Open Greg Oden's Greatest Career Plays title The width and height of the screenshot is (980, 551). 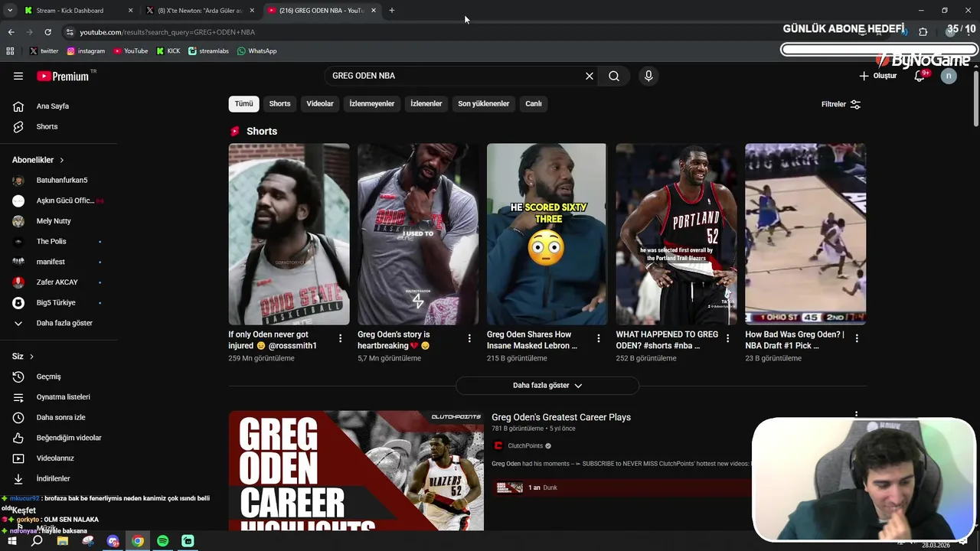(x=561, y=417)
